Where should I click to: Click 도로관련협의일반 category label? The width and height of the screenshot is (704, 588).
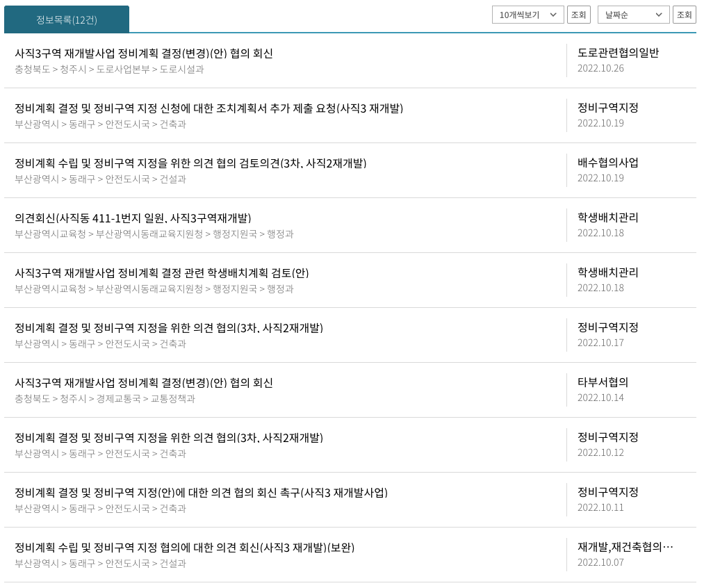click(619, 53)
